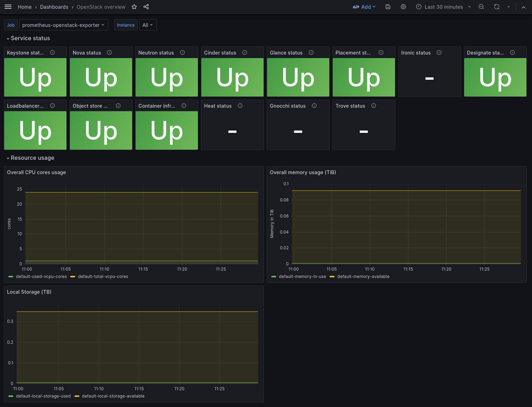Toggle default-local-storage-used legend series

pos(43,396)
